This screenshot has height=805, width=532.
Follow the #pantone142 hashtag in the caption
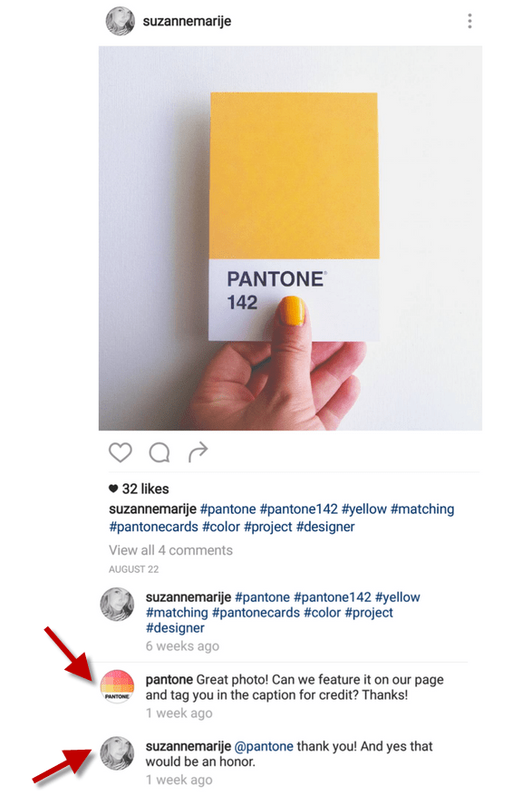click(x=298, y=509)
